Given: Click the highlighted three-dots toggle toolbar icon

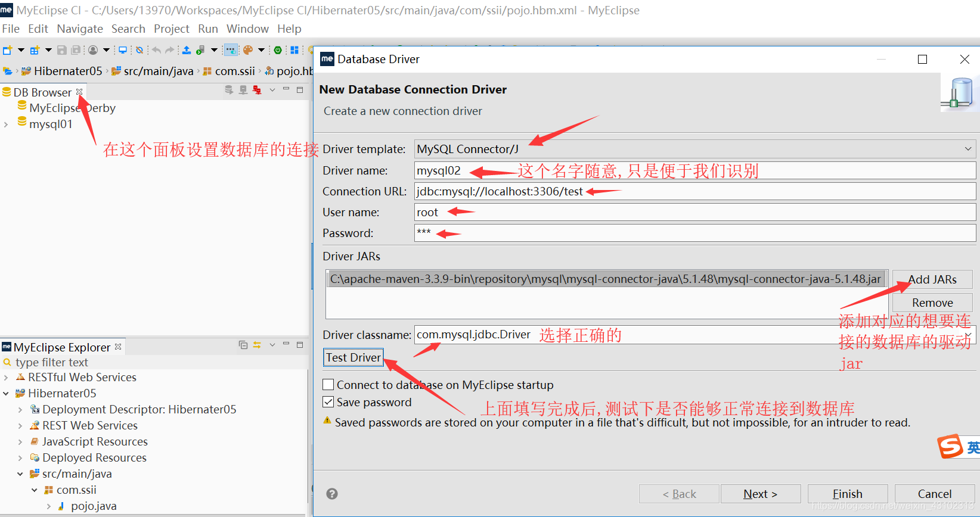Looking at the screenshot, I should (x=231, y=51).
